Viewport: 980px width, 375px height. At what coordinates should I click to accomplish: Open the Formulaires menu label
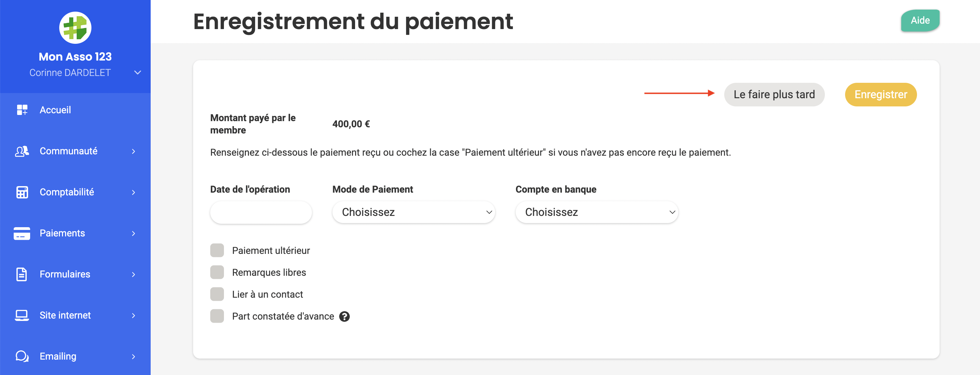[x=65, y=274]
